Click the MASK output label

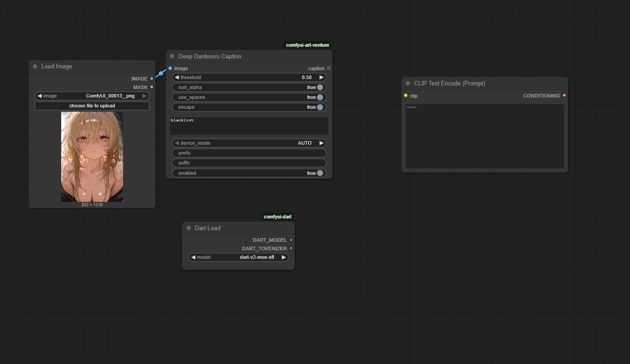pyautogui.click(x=140, y=87)
